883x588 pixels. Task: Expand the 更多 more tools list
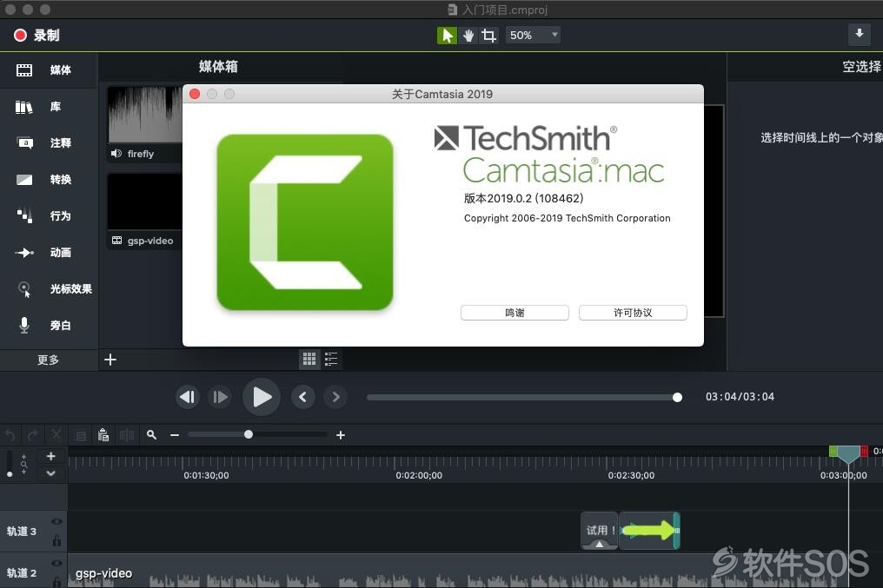pos(49,360)
